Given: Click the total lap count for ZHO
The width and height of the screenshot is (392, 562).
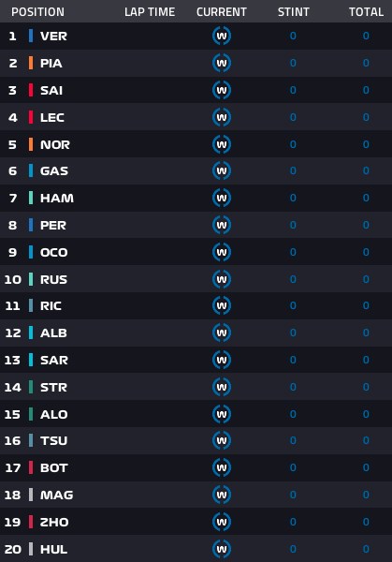Looking at the screenshot, I should click(x=366, y=522).
